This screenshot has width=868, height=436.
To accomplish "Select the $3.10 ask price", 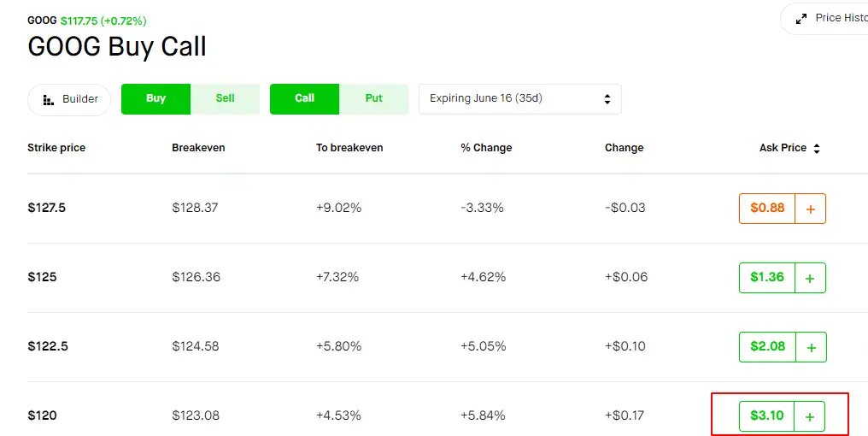I will click(766, 416).
